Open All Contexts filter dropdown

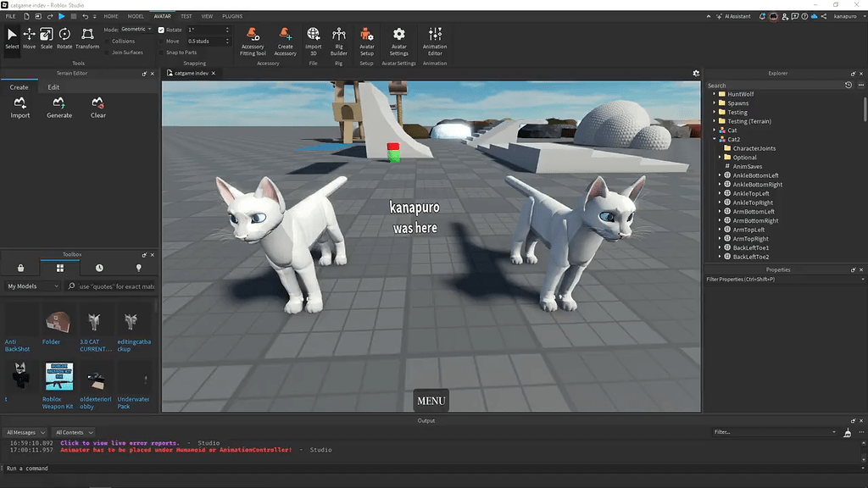click(x=74, y=433)
